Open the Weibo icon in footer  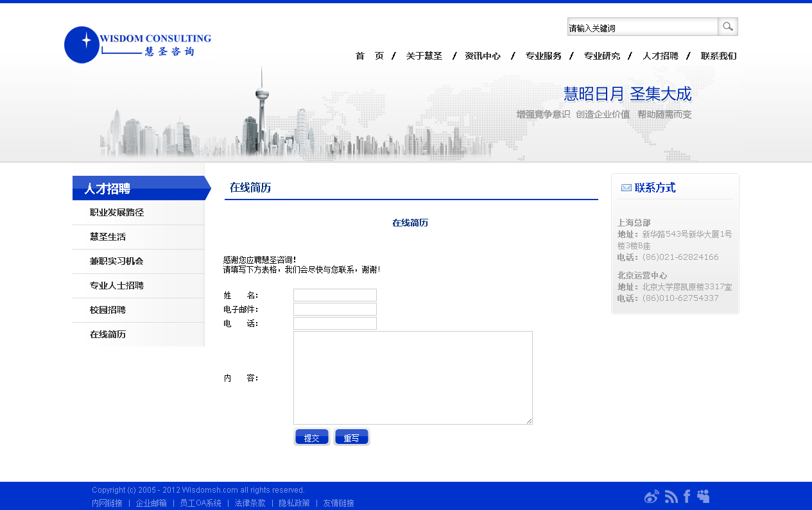pos(652,497)
